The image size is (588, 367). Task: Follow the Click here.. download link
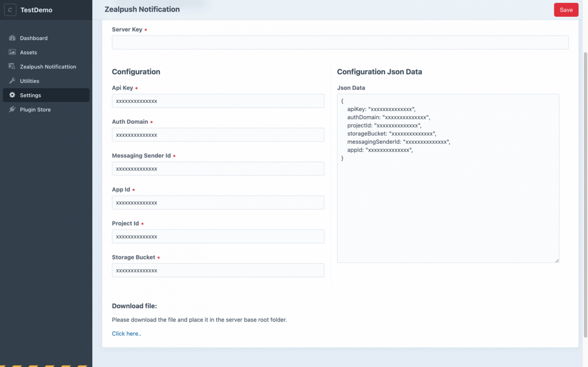[126, 334]
